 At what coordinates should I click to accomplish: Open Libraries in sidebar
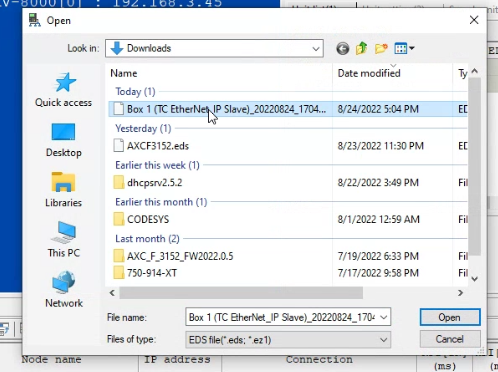(x=63, y=190)
